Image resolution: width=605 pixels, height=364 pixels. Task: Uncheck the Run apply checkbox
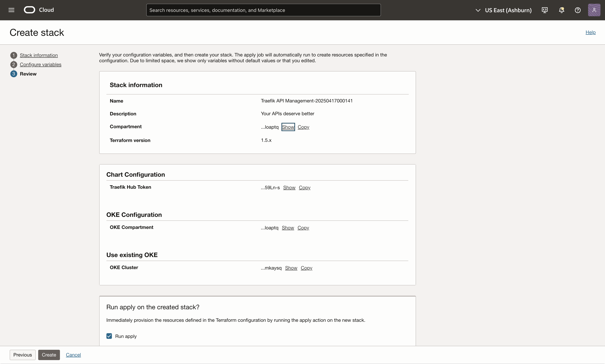tap(109, 336)
